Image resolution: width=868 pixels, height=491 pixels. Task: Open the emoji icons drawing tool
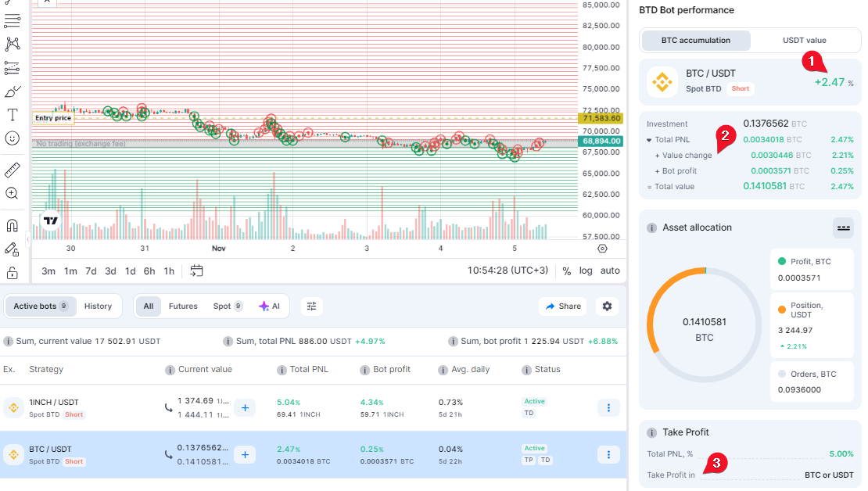tap(13, 138)
